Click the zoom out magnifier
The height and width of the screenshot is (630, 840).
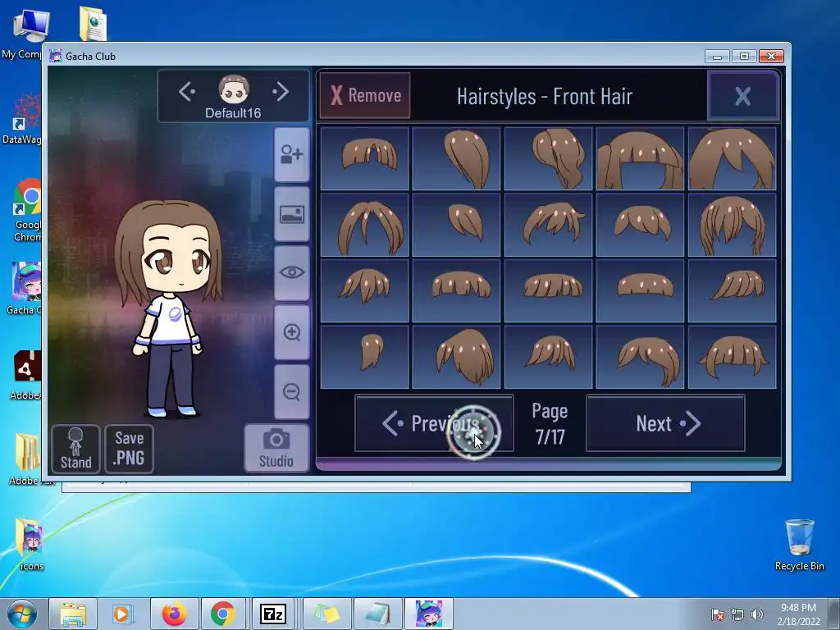pyautogui.click(x=291, y=391)
